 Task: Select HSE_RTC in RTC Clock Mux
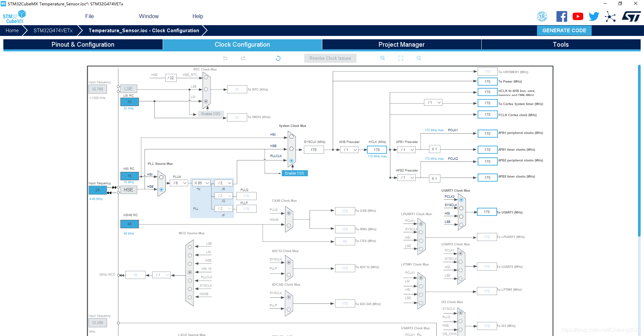pyautogui.click(x=206, y=78)
